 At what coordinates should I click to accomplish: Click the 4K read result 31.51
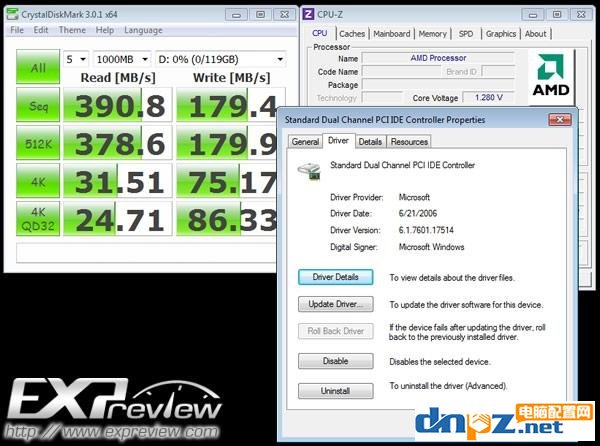(x=117, y=181)
